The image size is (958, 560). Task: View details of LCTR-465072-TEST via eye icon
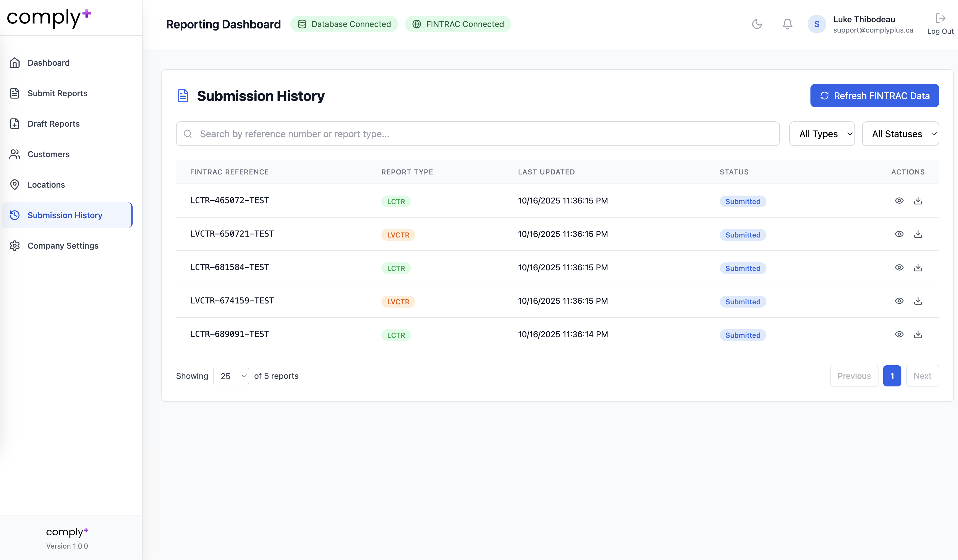click(899, 201)
